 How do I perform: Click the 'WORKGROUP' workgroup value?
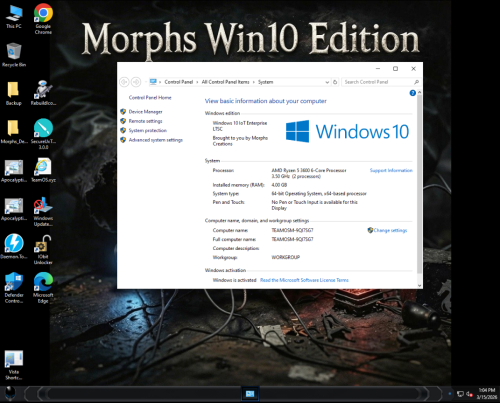[286, 257]
